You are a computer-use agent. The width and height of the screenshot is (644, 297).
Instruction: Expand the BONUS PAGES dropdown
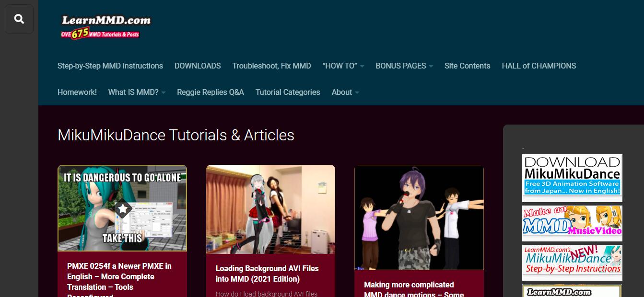tap(404, 66)
